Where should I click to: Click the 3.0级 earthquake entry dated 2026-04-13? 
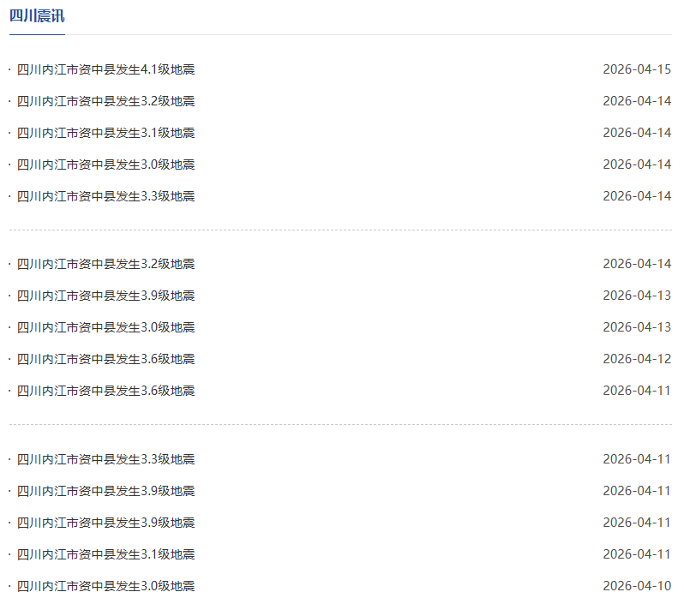coord(105,327)
